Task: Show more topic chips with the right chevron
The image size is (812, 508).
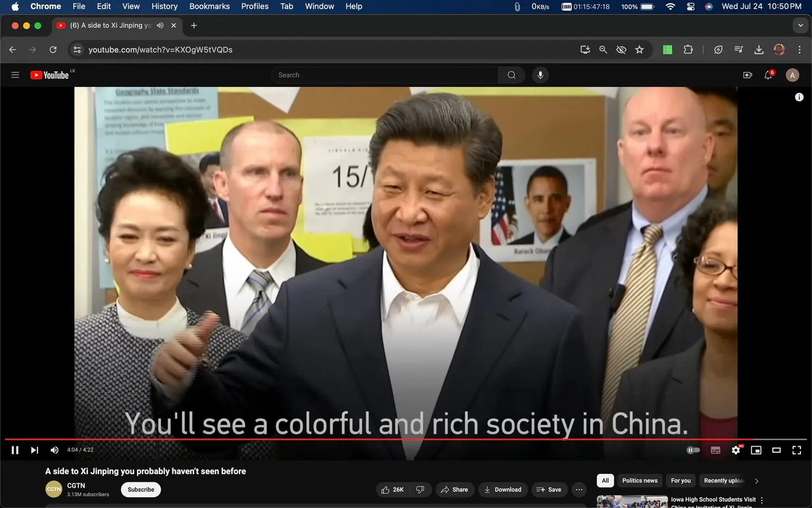Action: 756,480
